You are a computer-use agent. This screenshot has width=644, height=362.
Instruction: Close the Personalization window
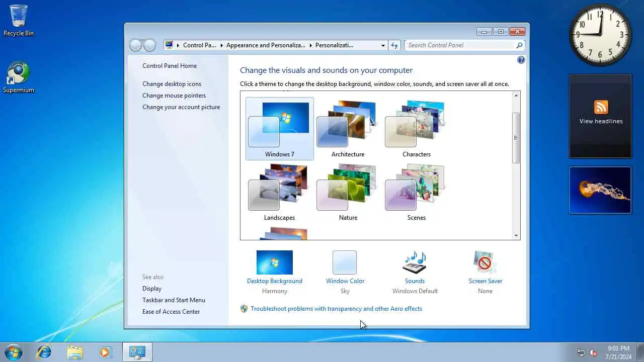tap(517, 32)
